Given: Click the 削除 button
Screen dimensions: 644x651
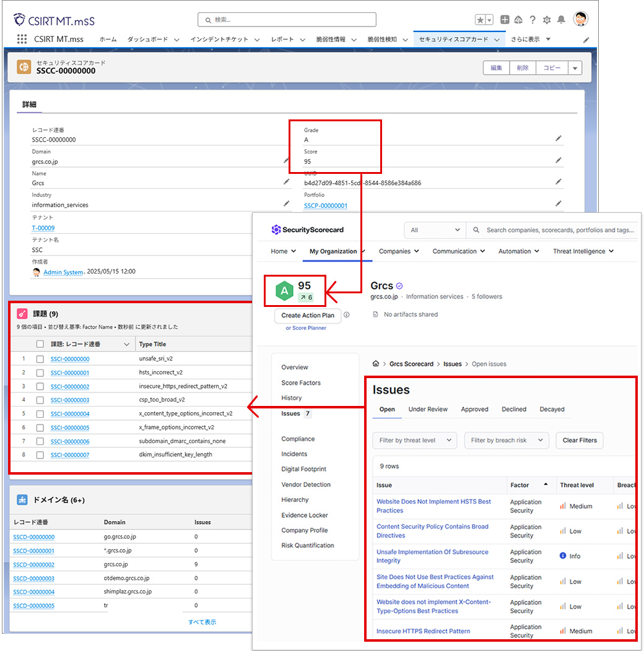Looking at the screenshot, I should click(523, 68).
